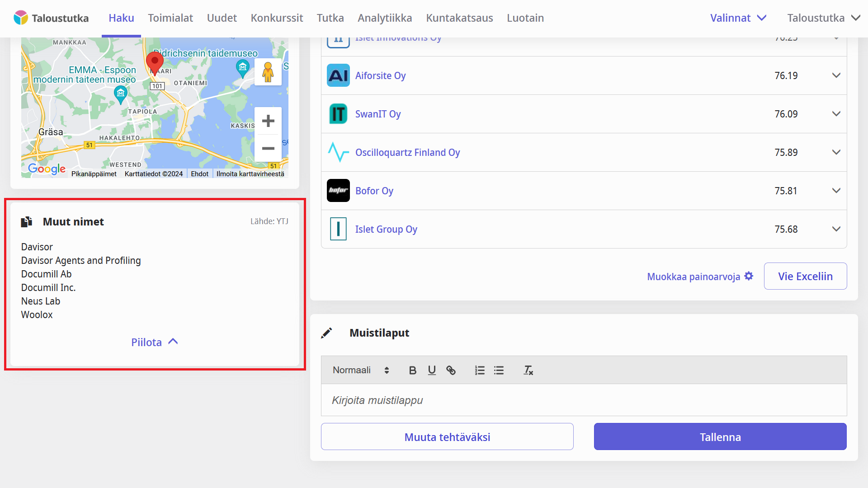
Task: Click the Kirjoita muistilappu text field
Action: [x=584, y=400]
